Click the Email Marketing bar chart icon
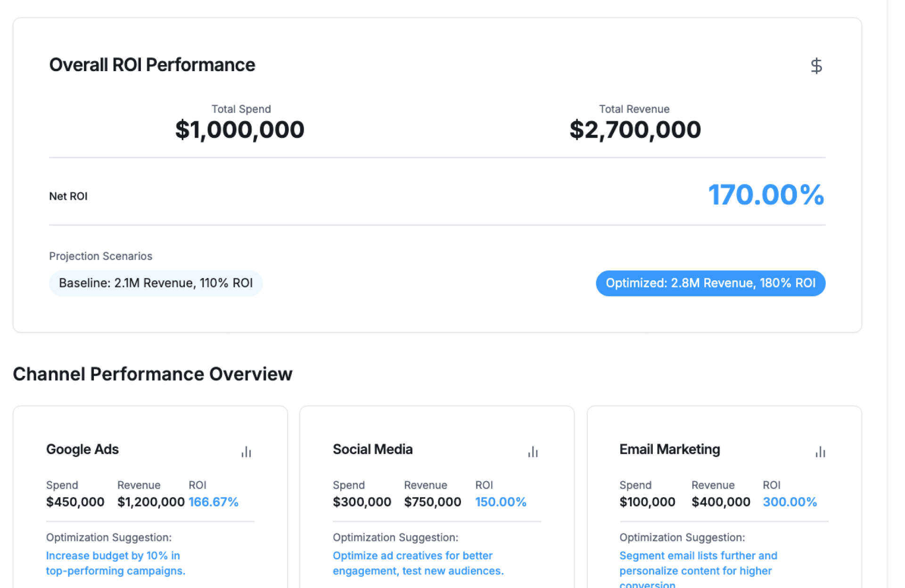This screenshot has width=905, height=588. tap(820, 452)
